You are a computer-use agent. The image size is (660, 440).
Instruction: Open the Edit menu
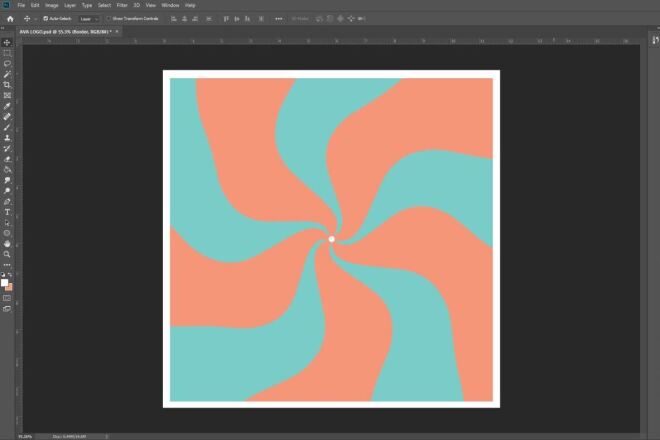point(35,5)
